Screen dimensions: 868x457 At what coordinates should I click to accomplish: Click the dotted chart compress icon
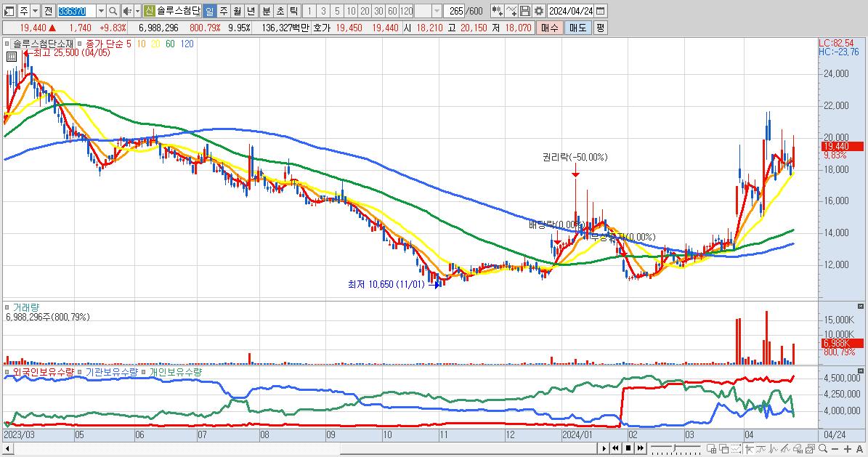click(x=737, y=449)
